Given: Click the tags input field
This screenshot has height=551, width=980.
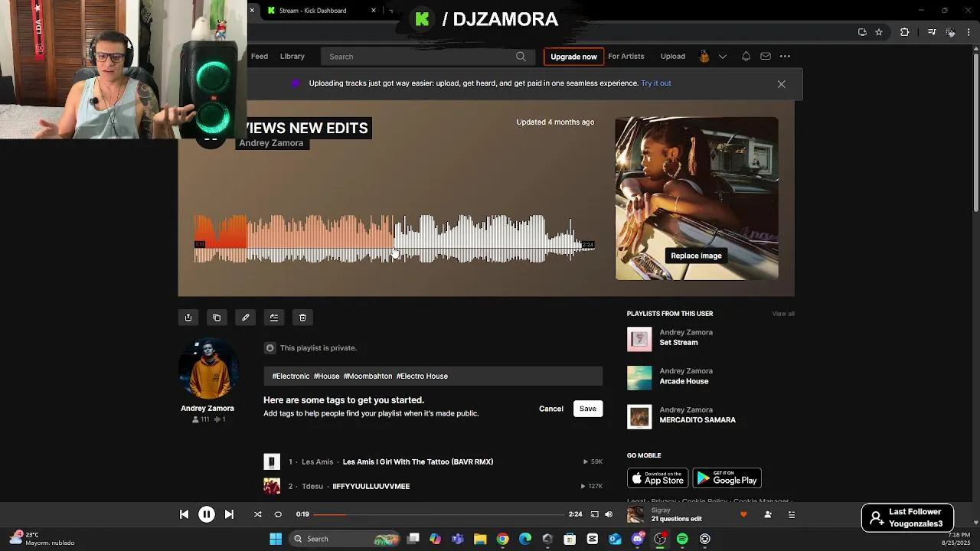Looking at the screenshot, I should coord(433,376).
